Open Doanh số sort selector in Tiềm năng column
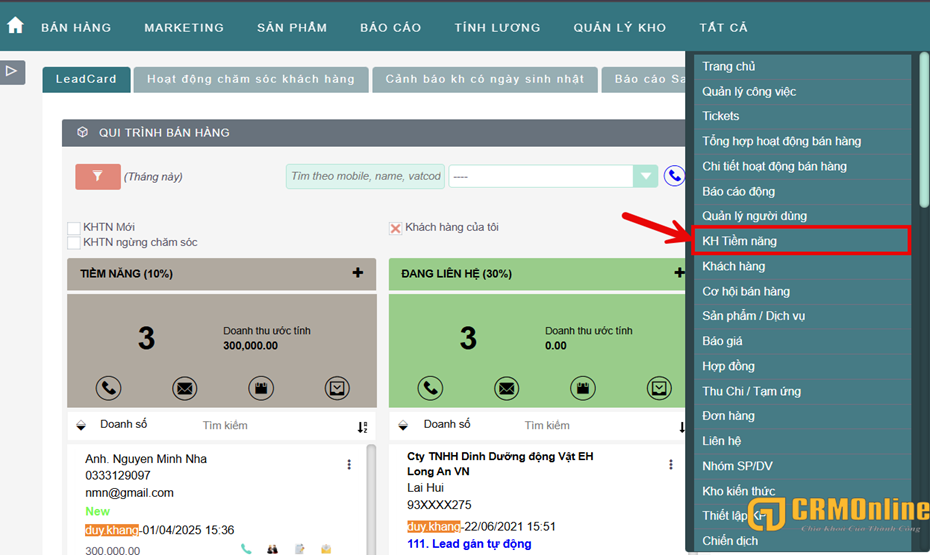This screenshot has width=930, height=555. (82, 425)
